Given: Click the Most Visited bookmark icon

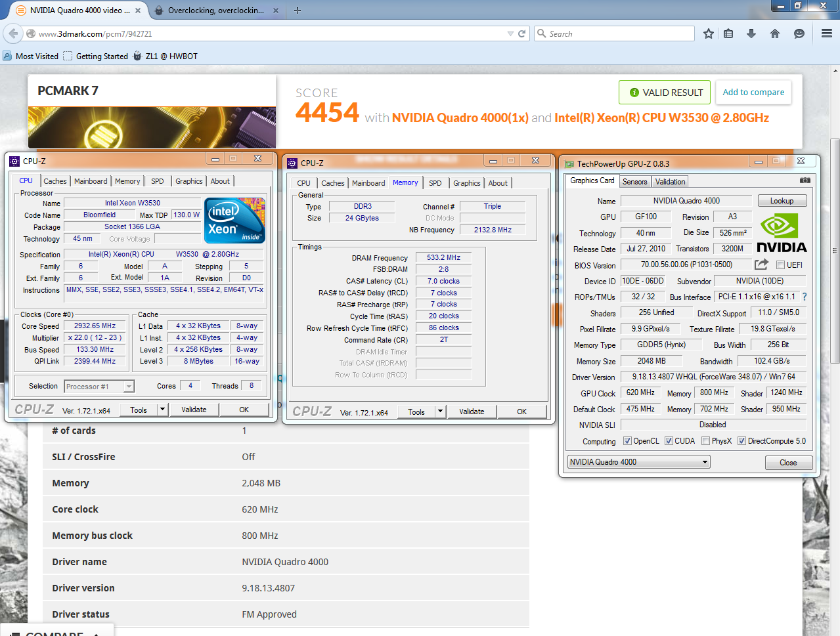Looking at the screenshot, I should tap(8, 56).
